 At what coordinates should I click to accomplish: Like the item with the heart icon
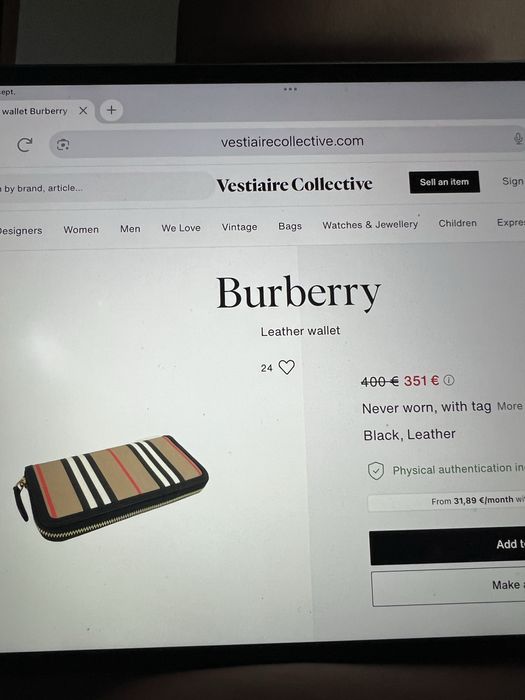(287, 367)
